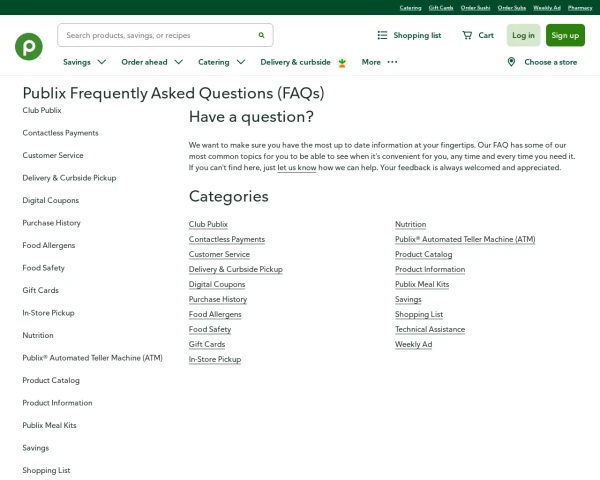Open Pharmacy in top bar
The height and width of the screenshot is (480, 600).
tap(580, 7)
